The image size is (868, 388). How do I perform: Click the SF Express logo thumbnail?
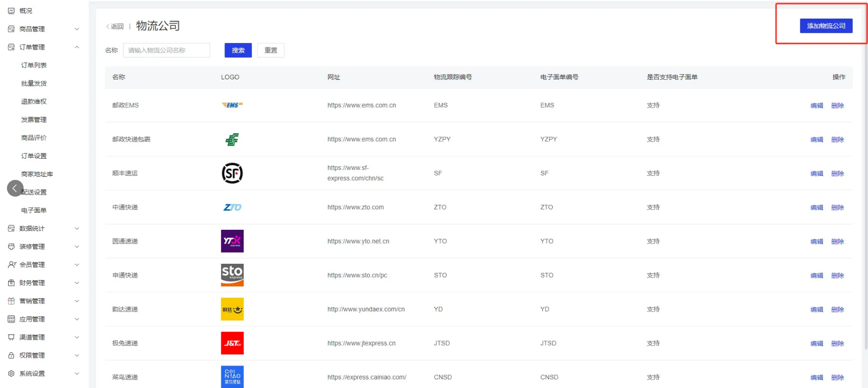232,173
